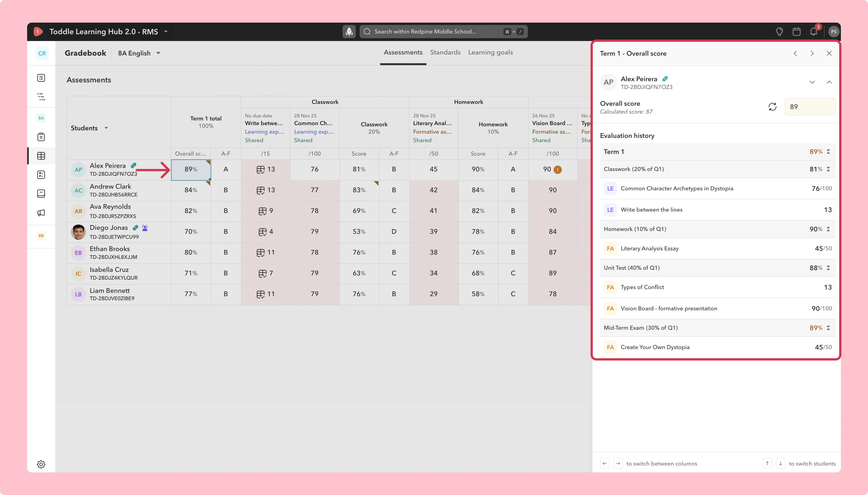
Task: Collapse the Unit Test (40% of Q1) section
Action: (828, 268)
